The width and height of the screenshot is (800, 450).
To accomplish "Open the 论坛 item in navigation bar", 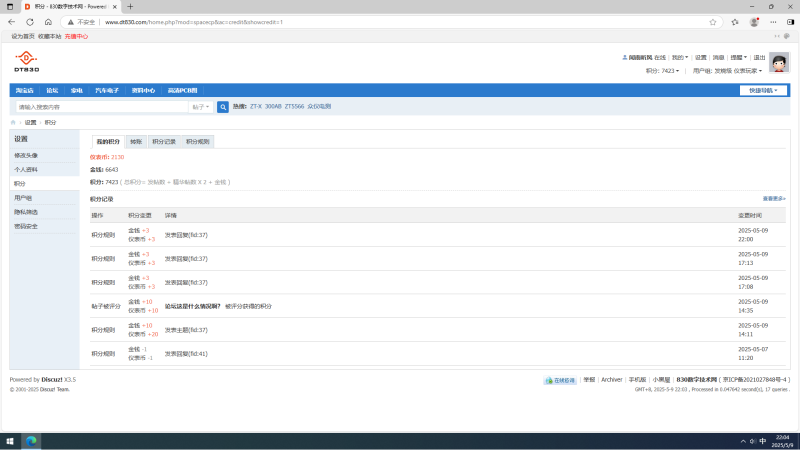I will point(52,90).
